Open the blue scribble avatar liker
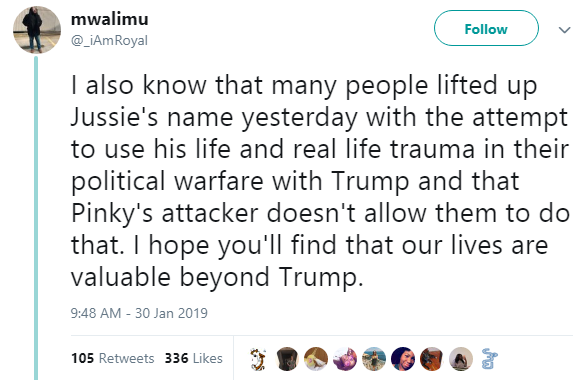This screenshot has width=587, height=380. pos(489,359)
